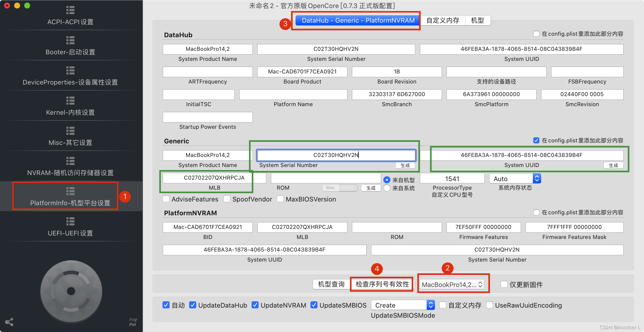Switch to DataHub - Generic - PlatformNVRAM tab
Screen dimensions: 644x332
[x=358, y=20]
